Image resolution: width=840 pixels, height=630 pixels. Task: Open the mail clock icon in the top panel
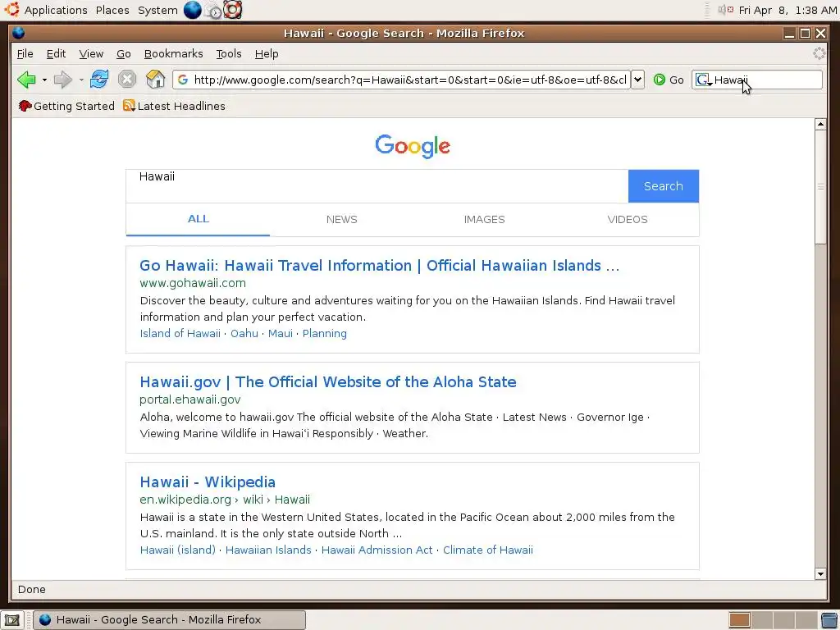(214, 11)
